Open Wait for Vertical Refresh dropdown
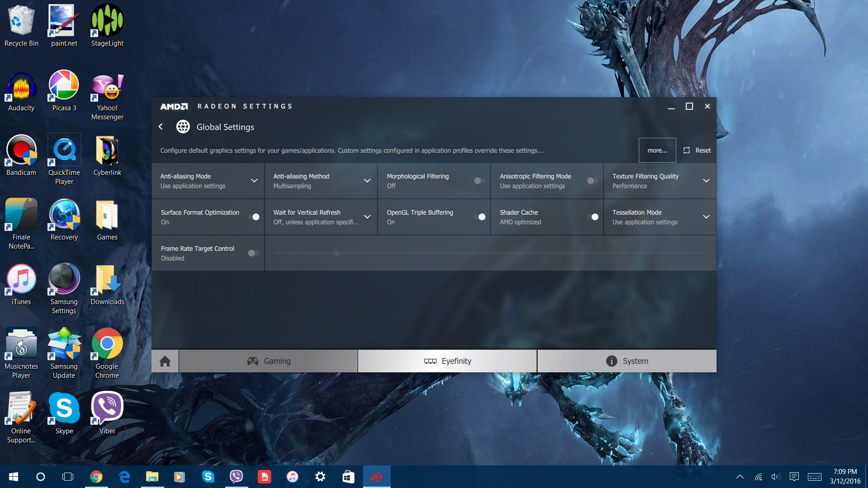The width and height of the screenshot is (868, 488). (367, 217)
